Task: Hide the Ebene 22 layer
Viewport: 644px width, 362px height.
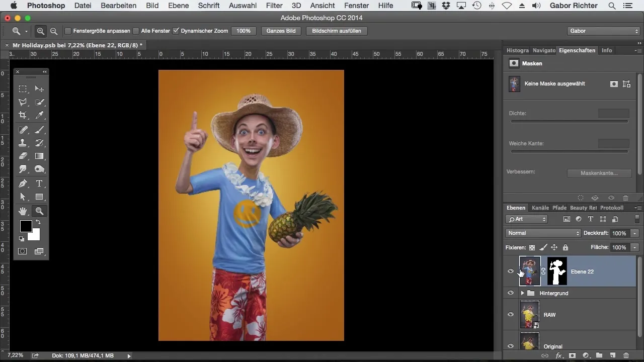Action: click(x=511, y=271)
